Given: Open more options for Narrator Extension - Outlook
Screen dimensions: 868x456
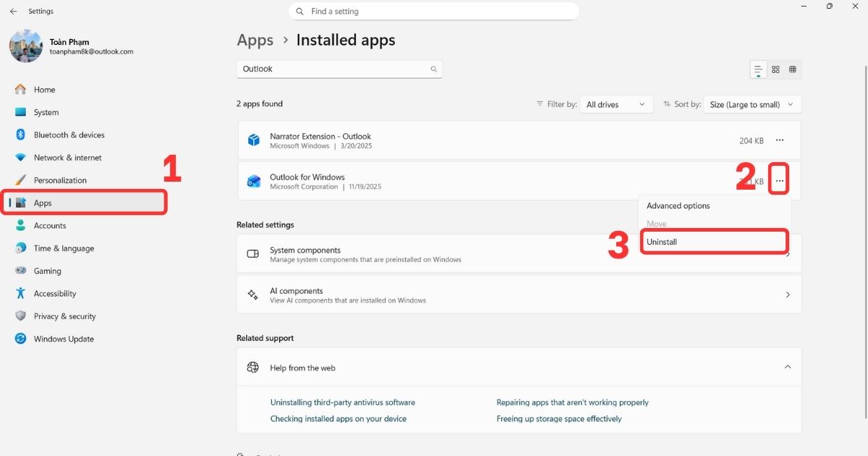Looking at the screenshot, I should click(x=779, y=140).
